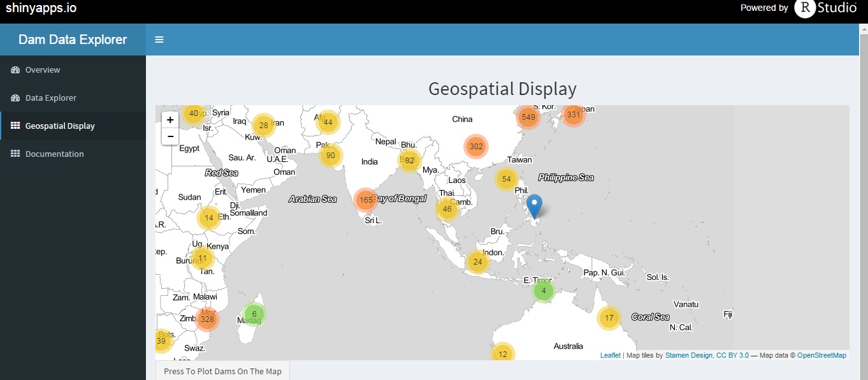
Task: Click the Red Sea label
Action: (221, 173)
